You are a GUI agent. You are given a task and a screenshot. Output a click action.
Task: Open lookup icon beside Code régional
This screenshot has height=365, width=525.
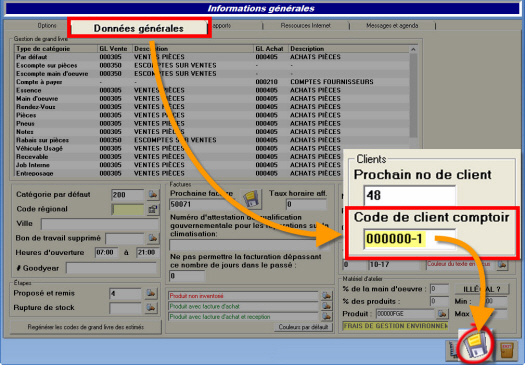coord(153,209)
